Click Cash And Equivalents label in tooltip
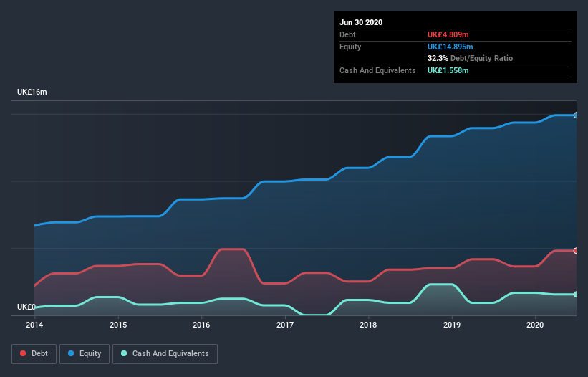The image size is (588, 377). point(377,70)
